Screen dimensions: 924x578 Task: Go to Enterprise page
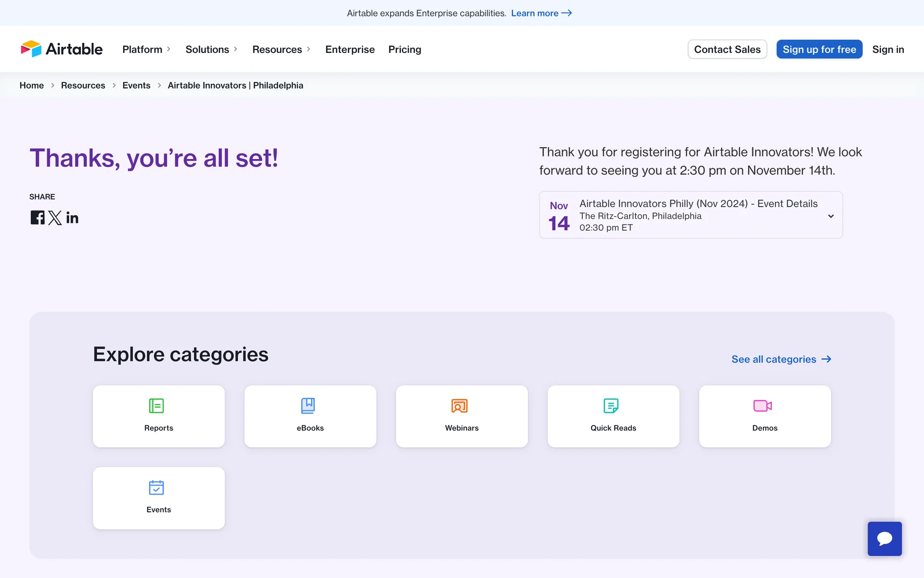pos(350,49)
